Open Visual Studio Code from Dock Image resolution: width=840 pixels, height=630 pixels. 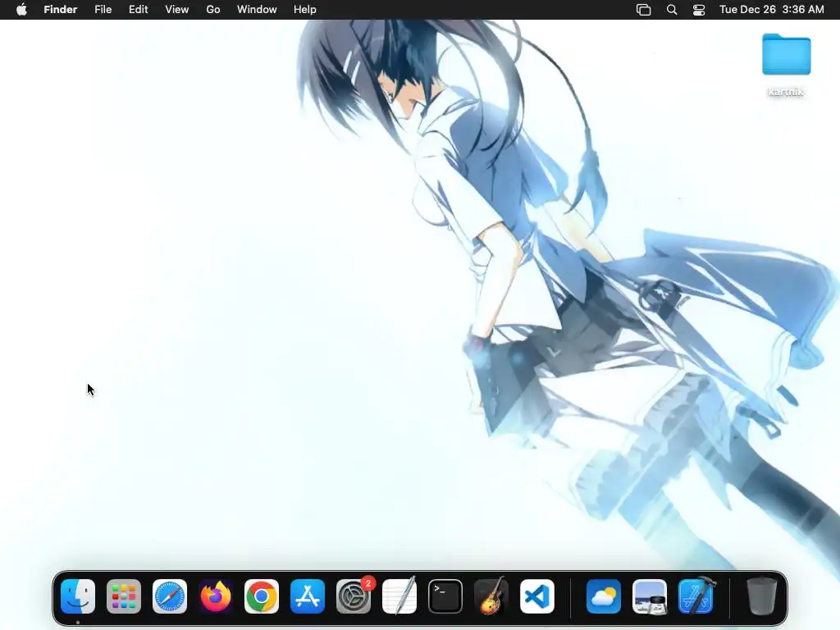(537, 596)
